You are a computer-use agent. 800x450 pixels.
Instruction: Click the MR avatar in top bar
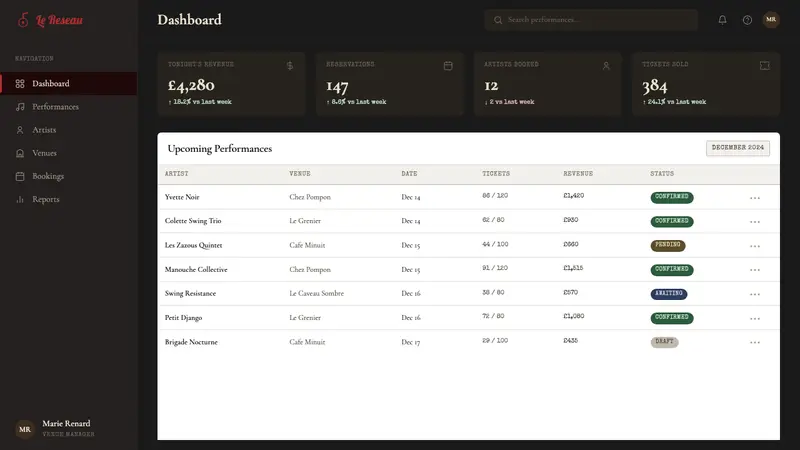(x=771, y=19)
